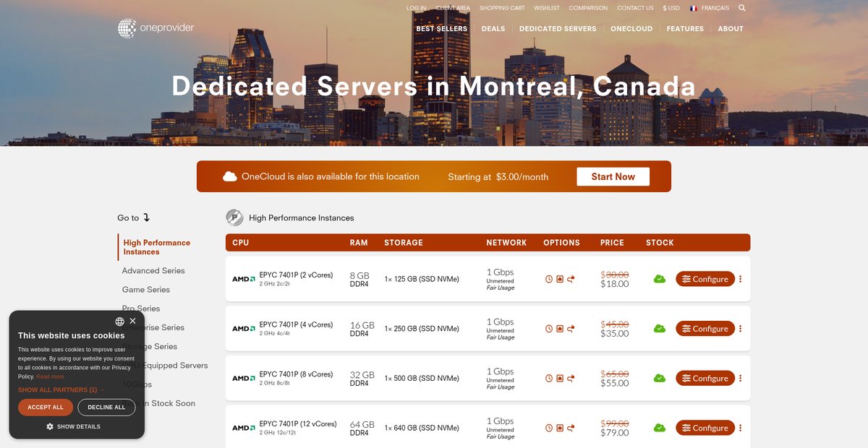Open three-dot menu for $18.00 server
Viewport: 868px width, 448px height.
coord(740,279)
